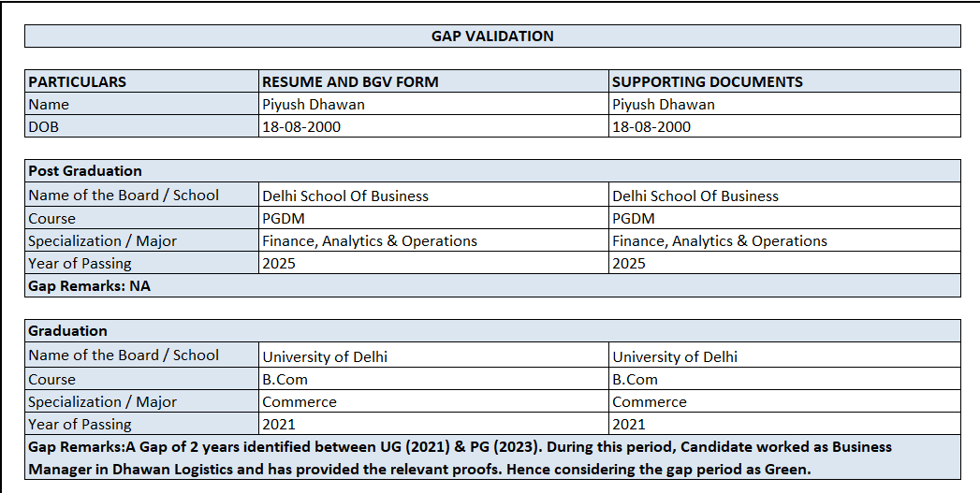Select Finance, Analytics & Operations in resume column
The height and width of the screenshot is (493, 980).
(x=433, y=241)
